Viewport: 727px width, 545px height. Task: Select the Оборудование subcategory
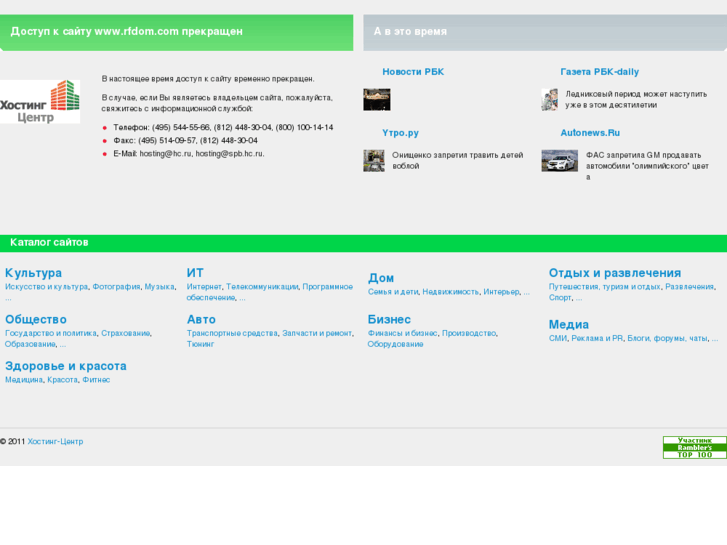coord(395,344)
